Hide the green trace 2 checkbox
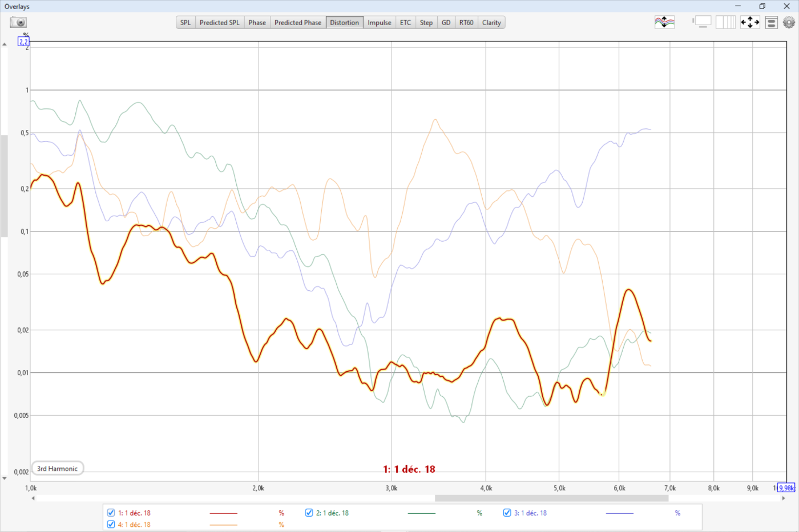Screen dimensions: 799x532 tap(309, 513)
